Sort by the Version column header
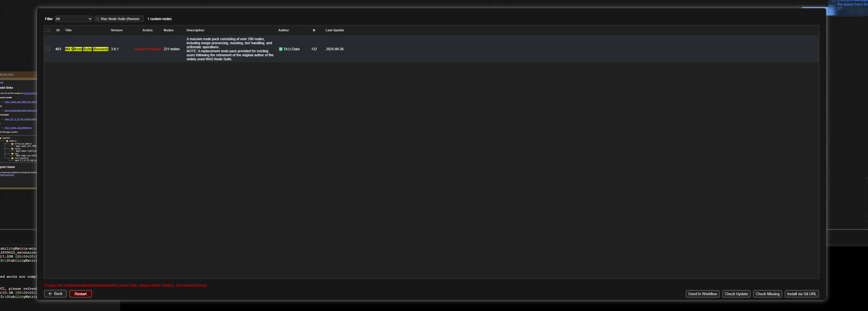Image resolution: width=868 pixels, height=311 pixels. click(117, 30)
